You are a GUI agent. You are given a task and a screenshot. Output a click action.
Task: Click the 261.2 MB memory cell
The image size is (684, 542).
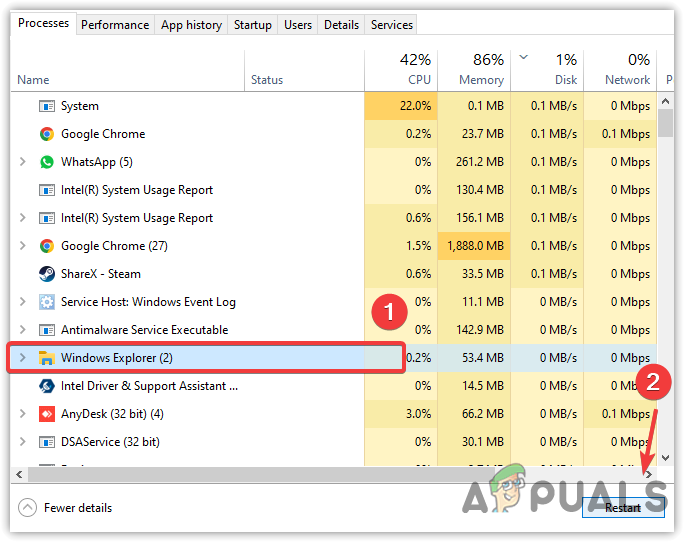pos(474,162)
